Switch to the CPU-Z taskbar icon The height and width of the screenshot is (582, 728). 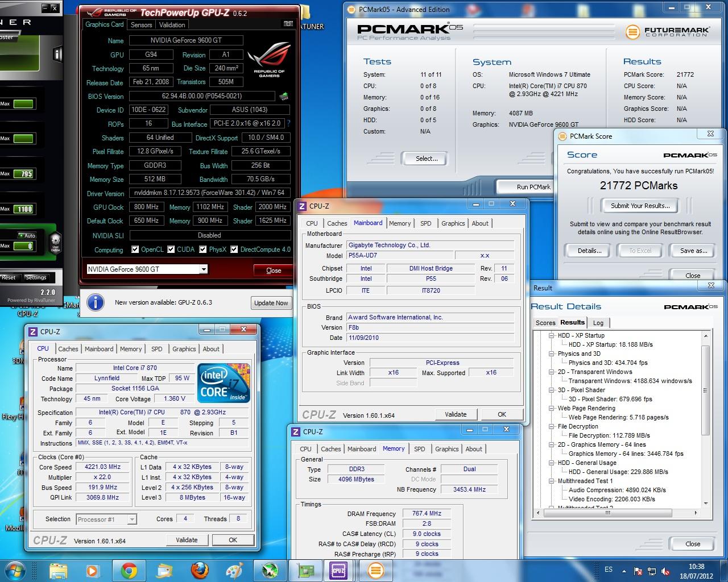click(338, 570)
